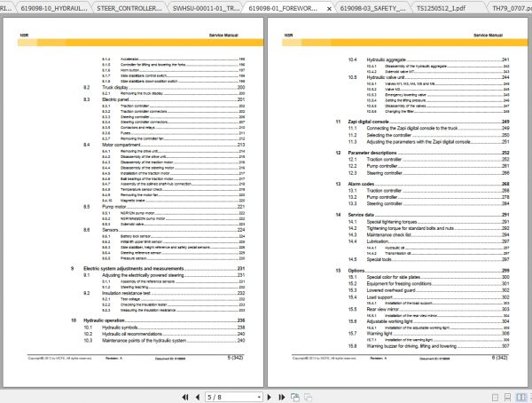This screenshot has width=532, height=403.
Task: Click 'Adjustable working light' entry 15.6
Action: (389, 321)
